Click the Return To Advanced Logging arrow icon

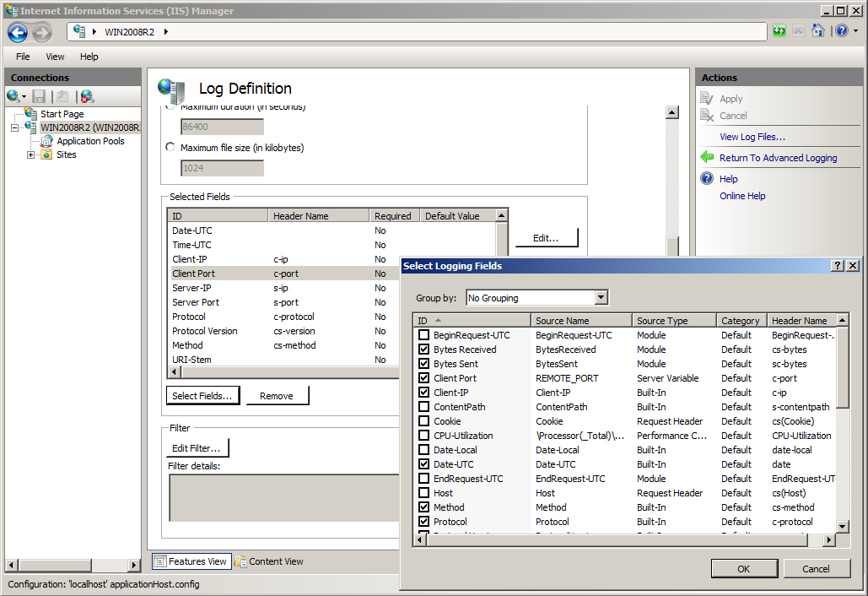[707, 157]
